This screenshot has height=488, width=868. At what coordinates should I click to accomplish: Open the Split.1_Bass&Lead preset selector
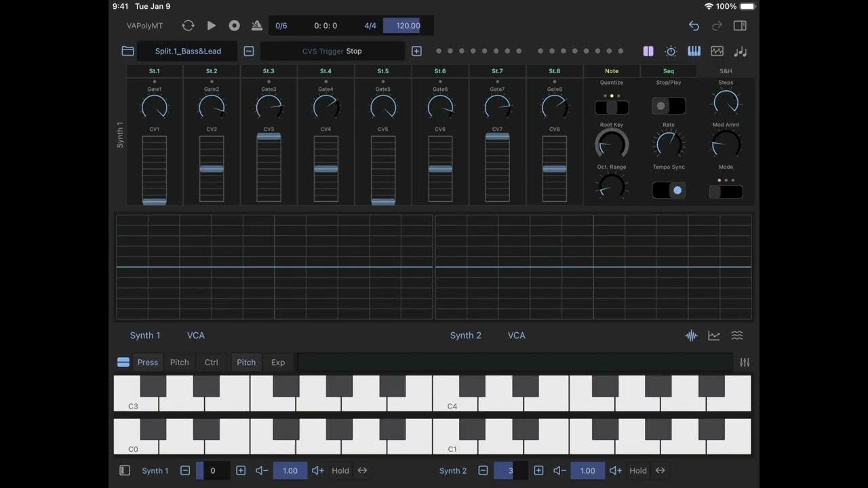point(188,51)
